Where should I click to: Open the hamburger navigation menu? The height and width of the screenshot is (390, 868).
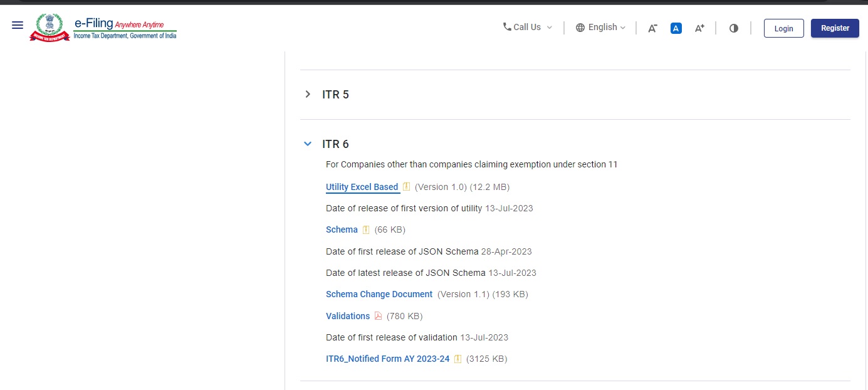(17, 25)
